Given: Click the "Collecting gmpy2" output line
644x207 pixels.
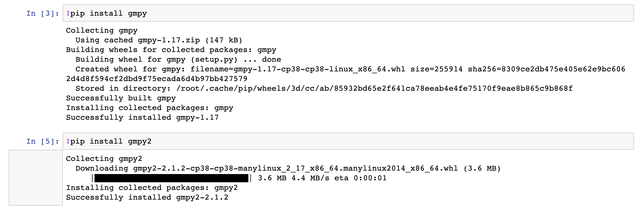Looking at the screenshot, I should click(104, 159).
